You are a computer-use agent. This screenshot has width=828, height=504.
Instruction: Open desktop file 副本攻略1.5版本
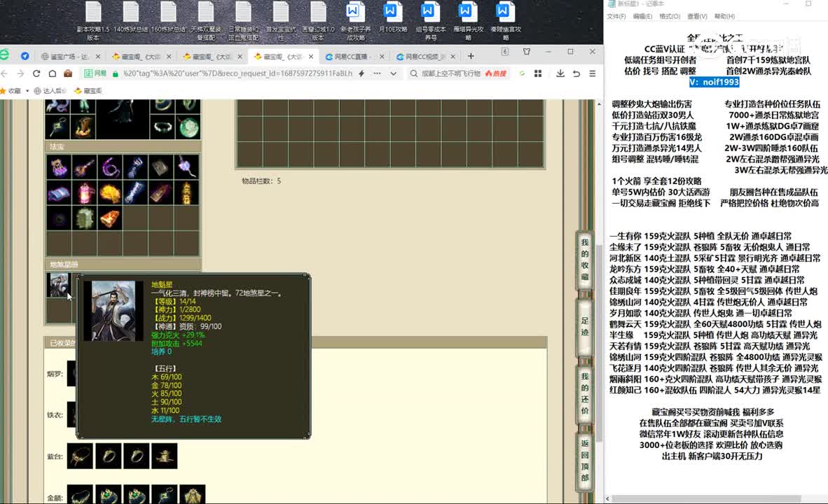[x=93, y=21]
